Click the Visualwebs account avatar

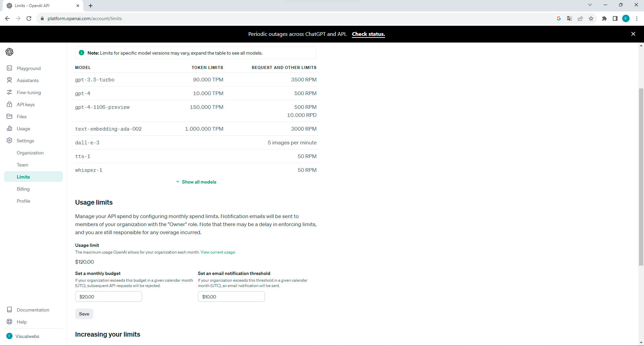point(9,336)
